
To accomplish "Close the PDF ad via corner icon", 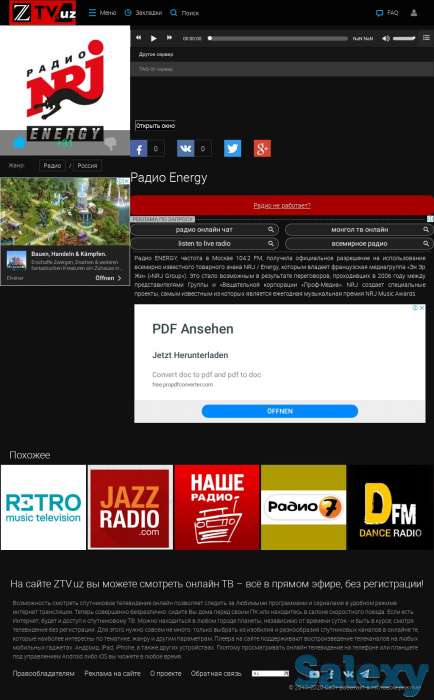I will pyautogui.click(x=421, y=308).
